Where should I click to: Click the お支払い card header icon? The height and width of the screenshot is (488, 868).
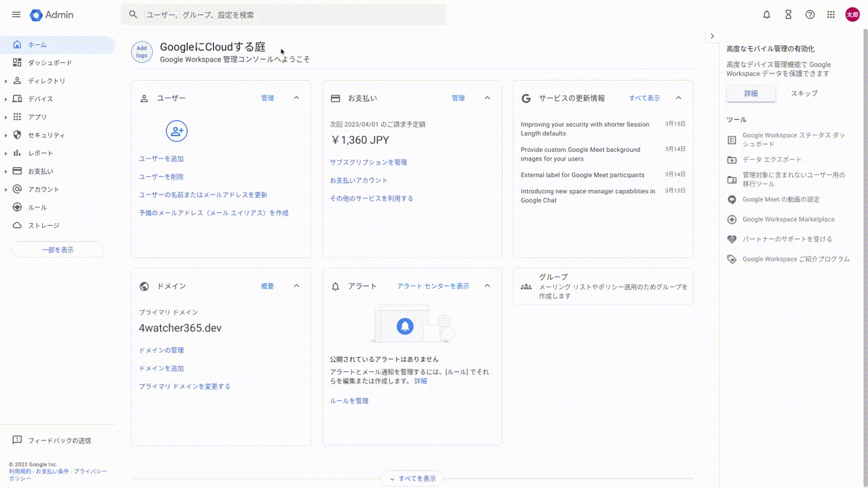(x=335, y=98)
